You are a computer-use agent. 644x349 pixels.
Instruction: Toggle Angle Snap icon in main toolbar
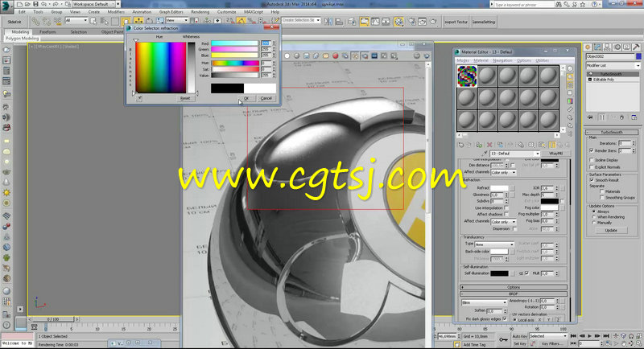pos(241,21)
